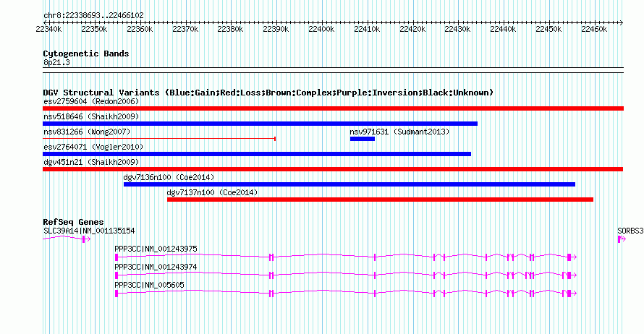Click the PPP3CC|NM_005605 transcript label
Image resolution: width=644 pixels, height=334 pixels.
coord(149,285)
